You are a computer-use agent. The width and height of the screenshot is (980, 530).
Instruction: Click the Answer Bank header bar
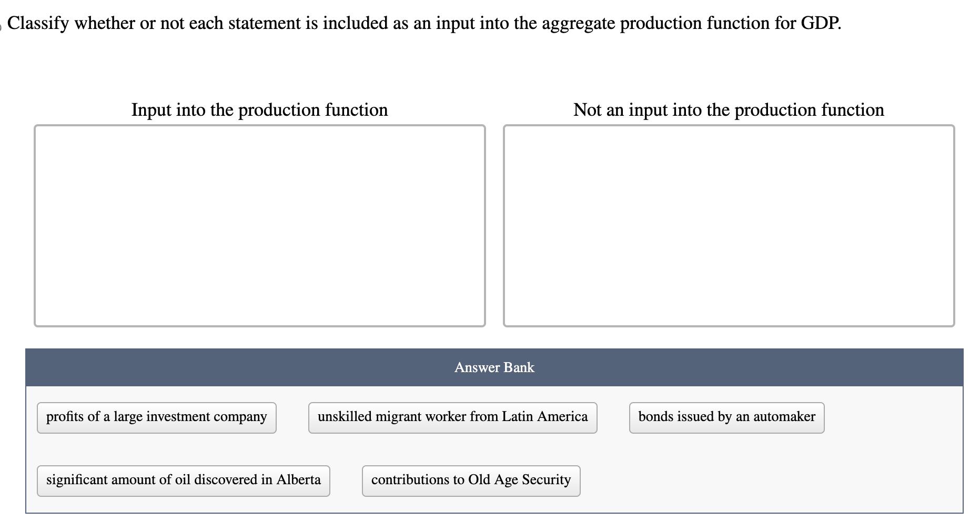(x=494, y=367)
